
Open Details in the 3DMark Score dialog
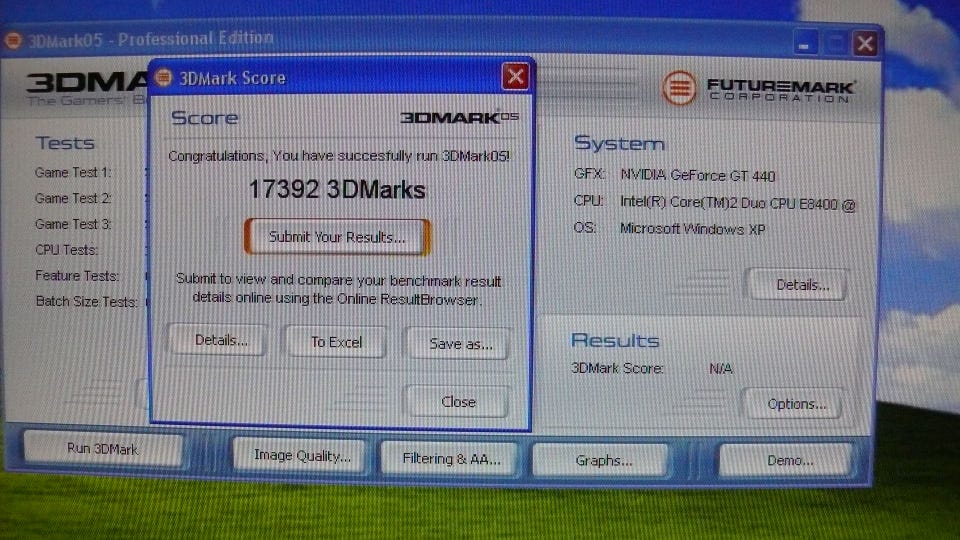point(219,340)
